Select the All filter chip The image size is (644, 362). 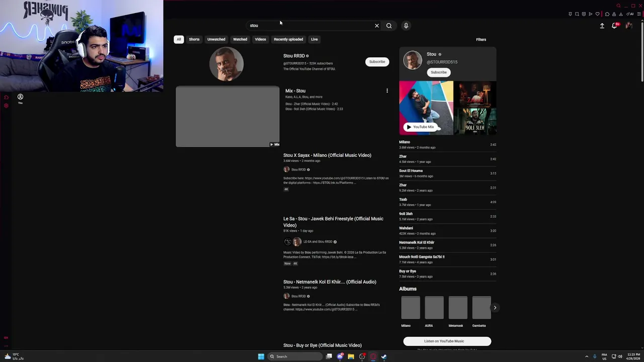pos(179,39)
